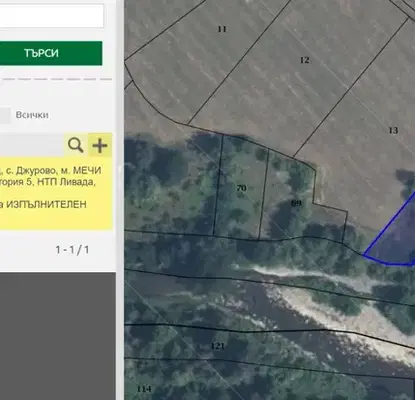This screenshot has width=415, height=400.
Task: Zoom to result with magnifier icon
Action: coord(76,145)
